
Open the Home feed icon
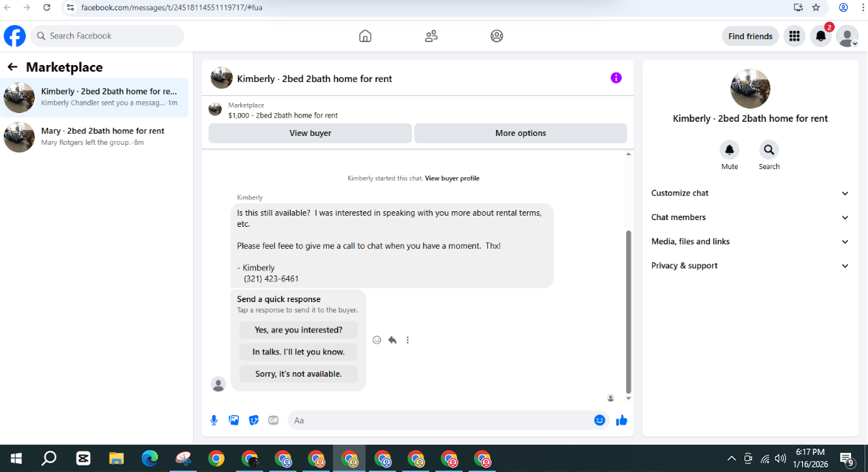point(365,36)
